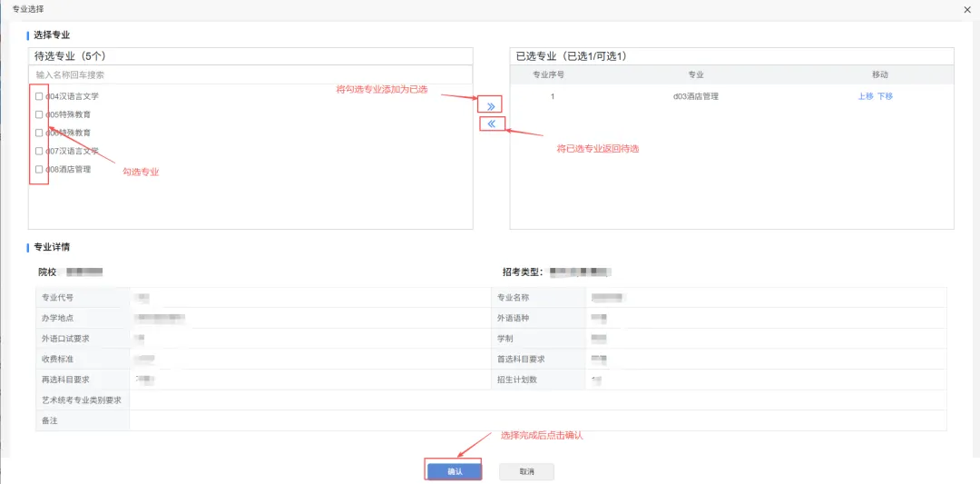The height and width of the screenshot is (484, 980).
Task: Tick the d05特殊教育 checkbox
Action: click(39, 114)
